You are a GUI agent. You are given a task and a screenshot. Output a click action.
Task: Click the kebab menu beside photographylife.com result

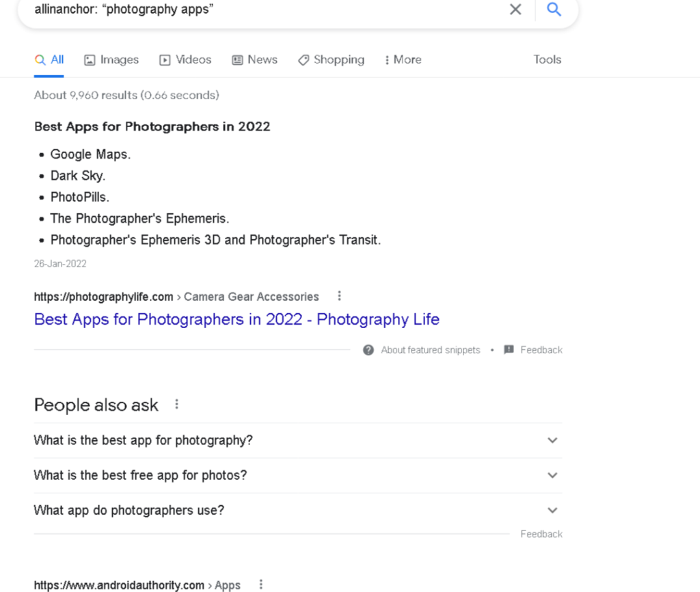coord(340,295)
